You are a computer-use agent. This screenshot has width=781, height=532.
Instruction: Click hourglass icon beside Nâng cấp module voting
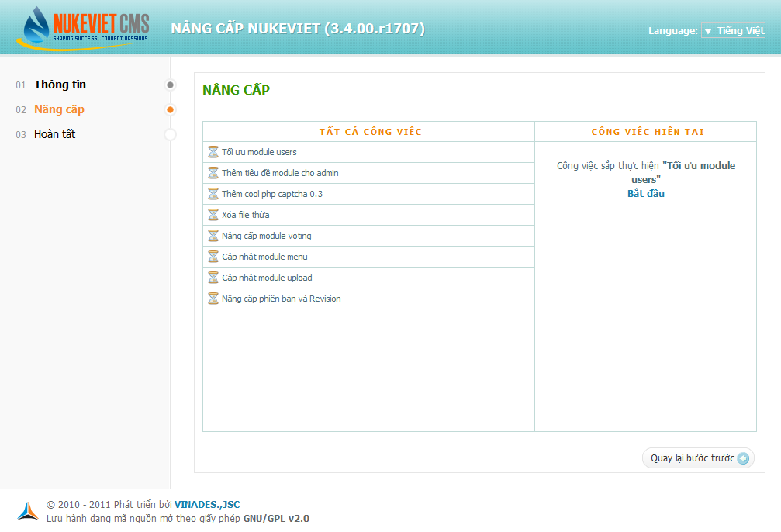coord(213,235)
